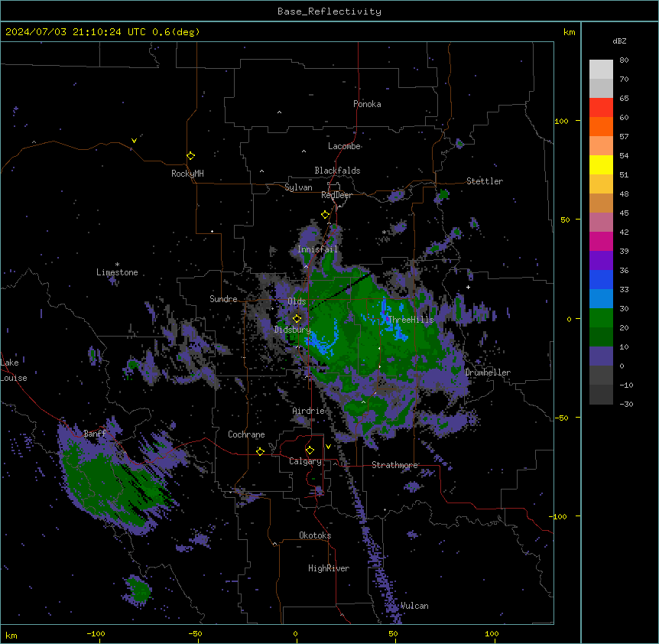Choose the violet 36-39 dBZ legend swatch
The image size is (659, 644).
coord(601,261)
